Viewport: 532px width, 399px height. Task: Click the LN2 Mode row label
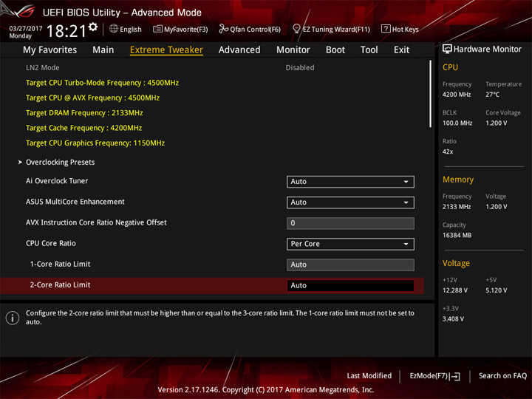pos(43,67)
